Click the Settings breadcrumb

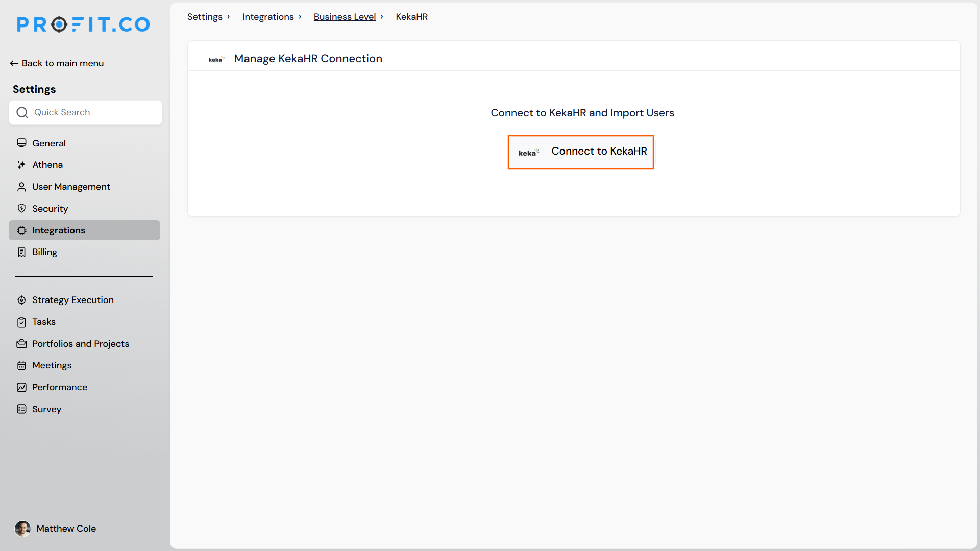click(205, 17)
